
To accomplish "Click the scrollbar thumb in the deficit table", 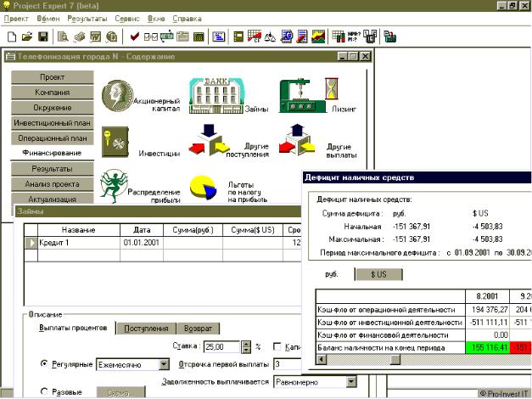I will (395, 359).
